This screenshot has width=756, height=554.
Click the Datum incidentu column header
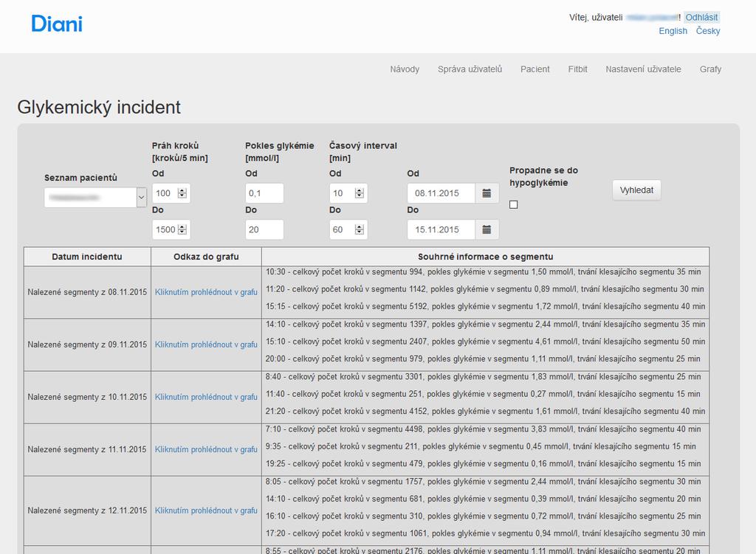pyautogui.click(x=87, y=257)
